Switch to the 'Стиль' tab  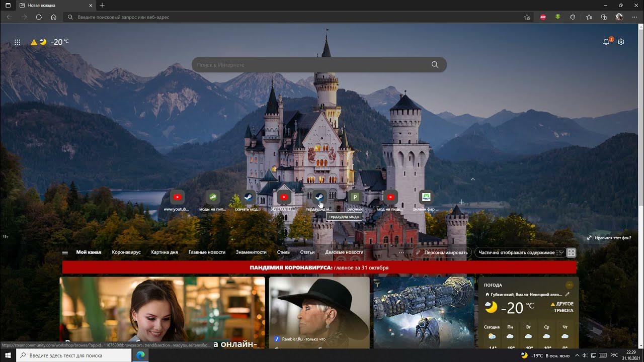click(x=283, y=252)
